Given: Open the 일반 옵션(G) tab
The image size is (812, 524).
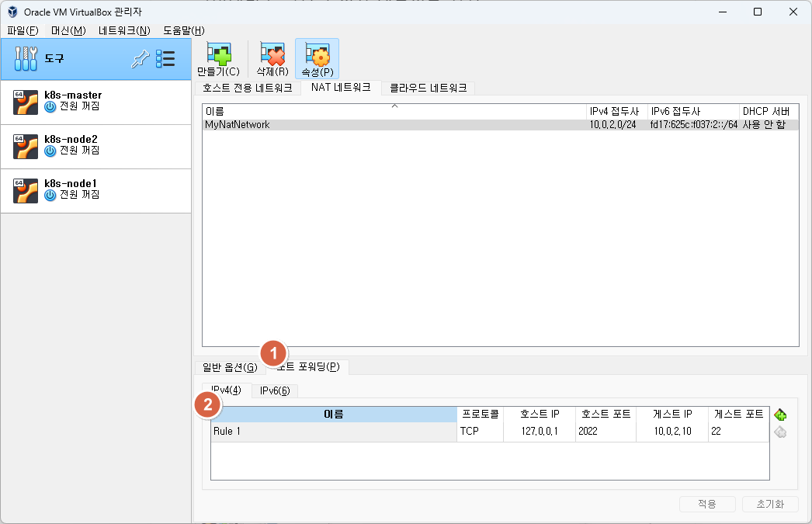Looking at the screenshot, I should point(230,367).
